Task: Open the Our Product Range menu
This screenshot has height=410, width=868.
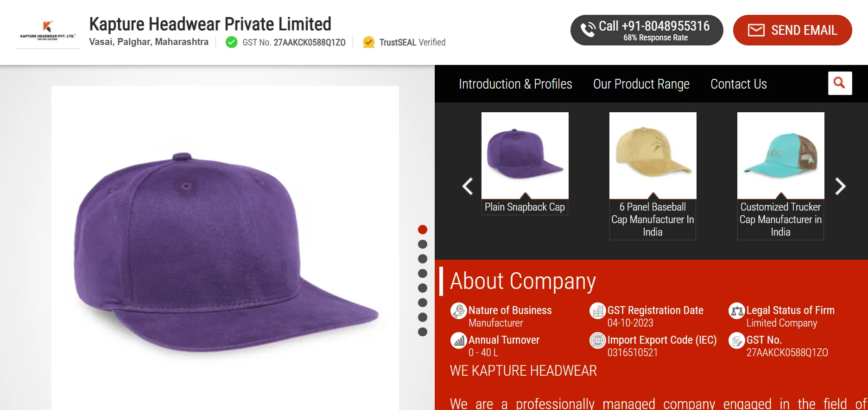Action: [641, 84]
